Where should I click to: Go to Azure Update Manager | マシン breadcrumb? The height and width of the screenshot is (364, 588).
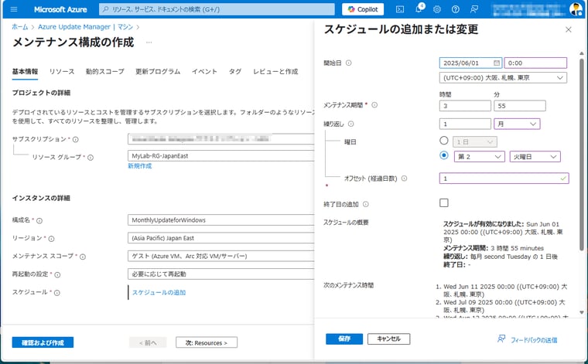86,27
